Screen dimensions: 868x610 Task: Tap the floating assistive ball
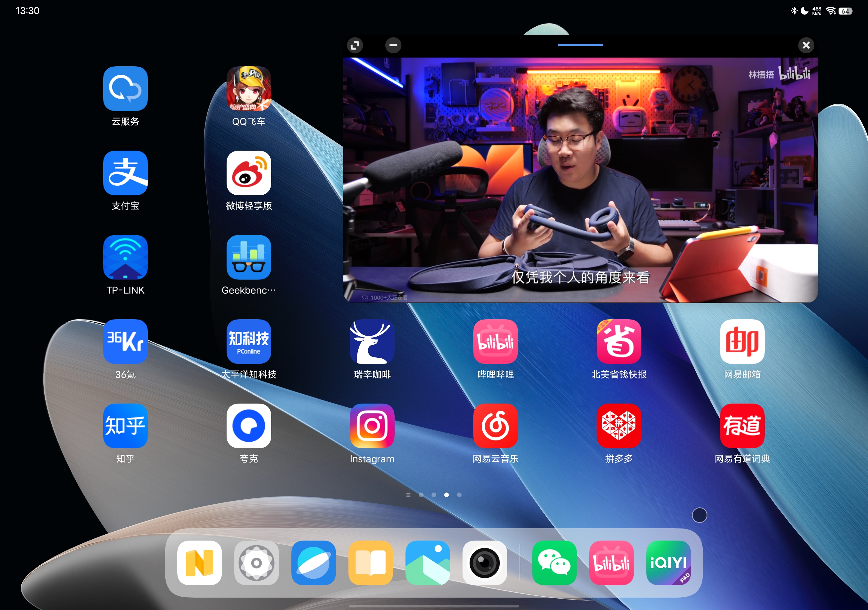(x=699, y=515)
